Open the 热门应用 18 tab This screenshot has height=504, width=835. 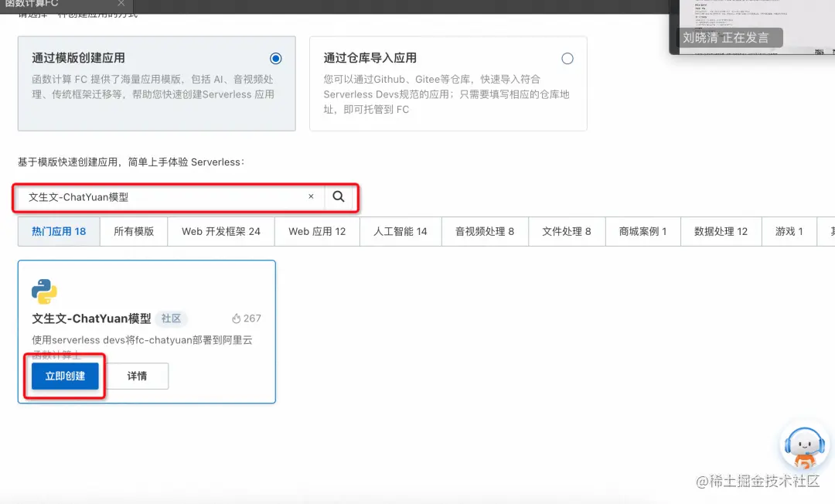point(59,231)
